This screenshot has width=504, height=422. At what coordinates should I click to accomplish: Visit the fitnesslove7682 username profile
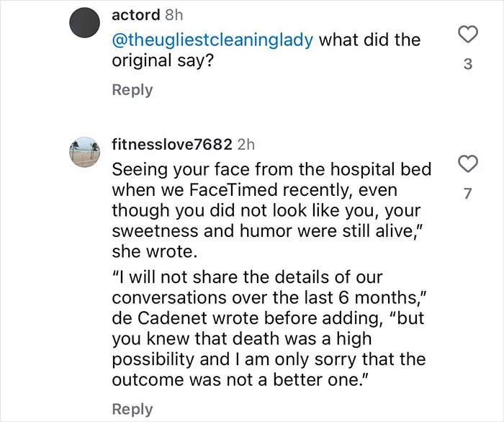coord(172,144)
